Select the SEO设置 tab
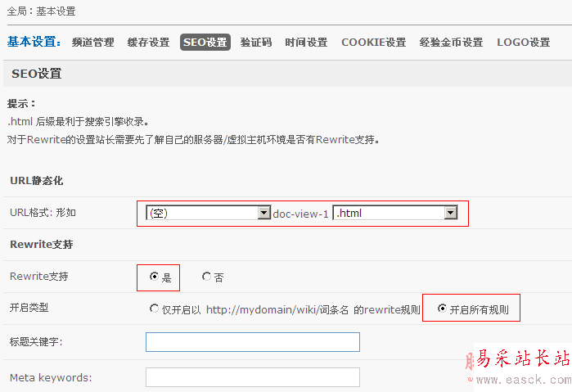The width and height of the screenshot is (572, 392). click(205, 43)
